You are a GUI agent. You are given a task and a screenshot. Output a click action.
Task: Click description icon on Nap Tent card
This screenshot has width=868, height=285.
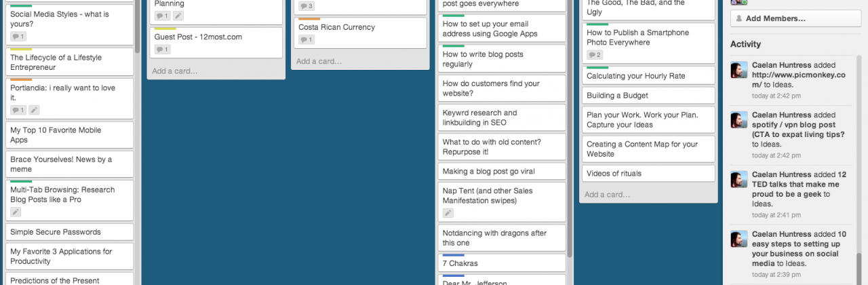tap(448, 213)
